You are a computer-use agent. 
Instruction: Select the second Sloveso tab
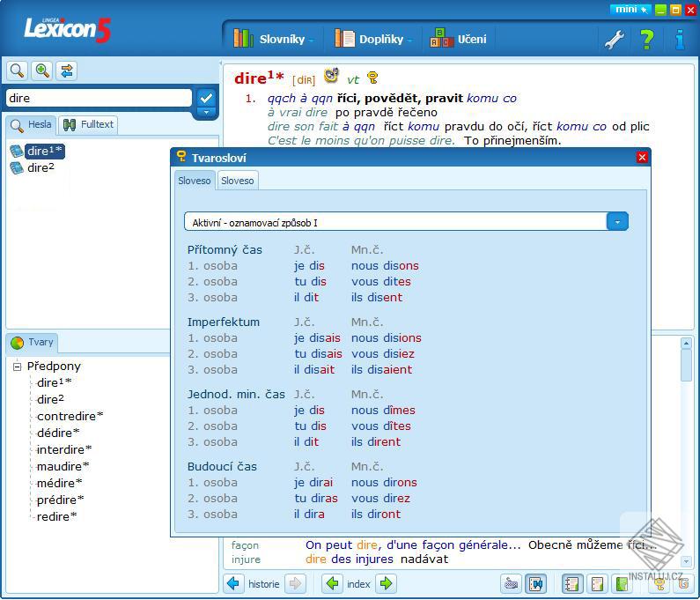click(x=238, y=181)
